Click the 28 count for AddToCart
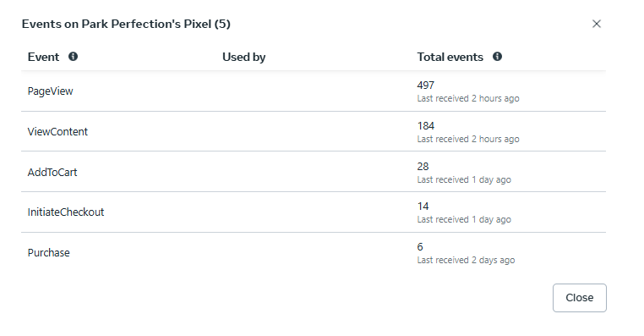 coord(423,166)
